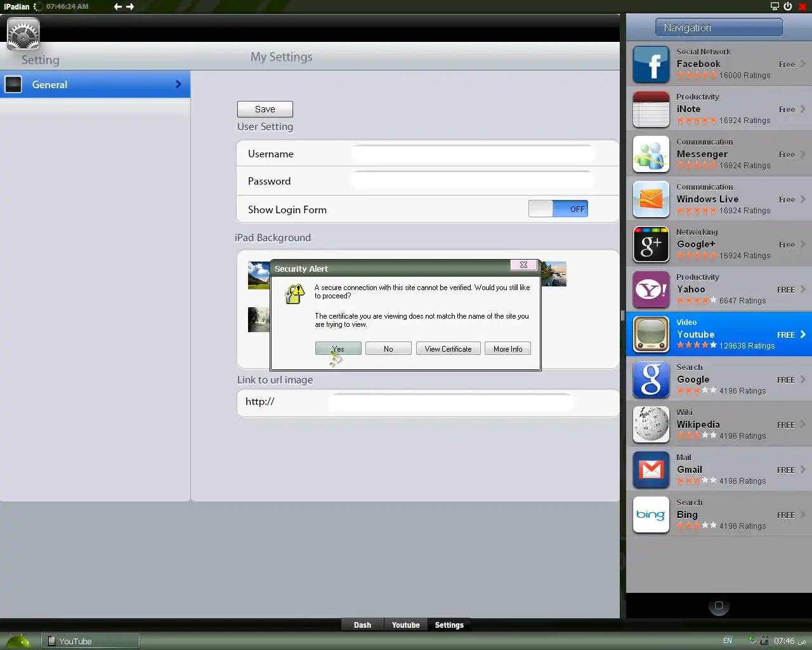Expand the Gmail entry chevron
812x650 pixels.
coord(803,470)
